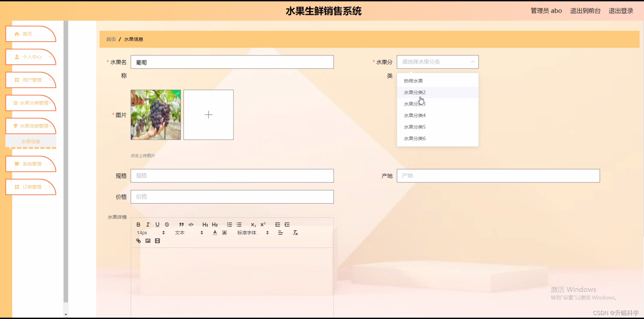Apply subscript formatting
This screenshot has height=319, width=644.
coord(253,224)
